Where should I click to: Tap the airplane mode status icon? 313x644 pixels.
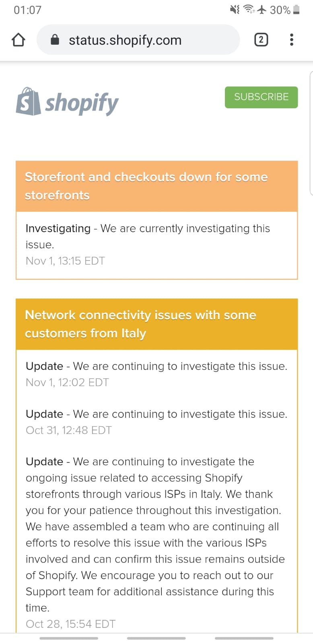pyautogui.click(x=262, y=10)
